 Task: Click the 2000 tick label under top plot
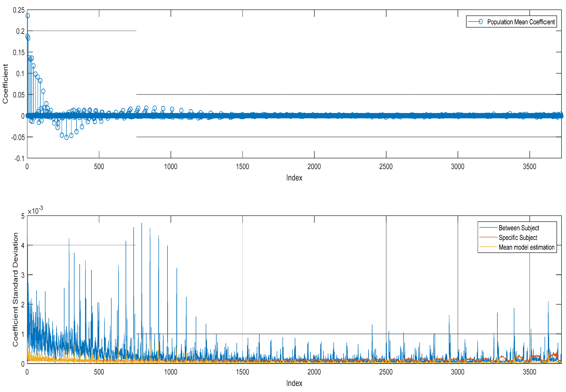click(x=314, y=167)
